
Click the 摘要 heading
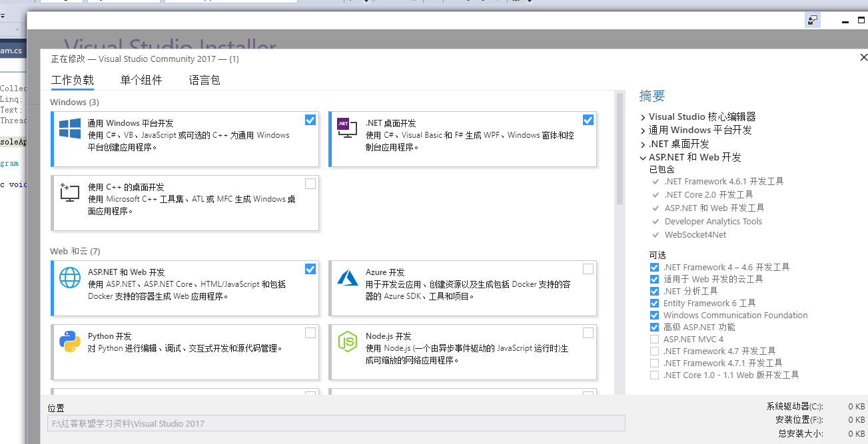coord(652,96)
